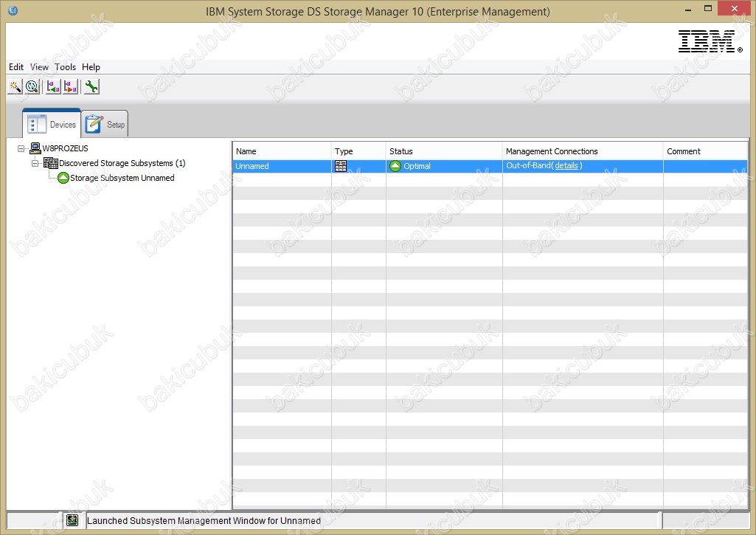Click the Optimal status text

click(417, 166)
